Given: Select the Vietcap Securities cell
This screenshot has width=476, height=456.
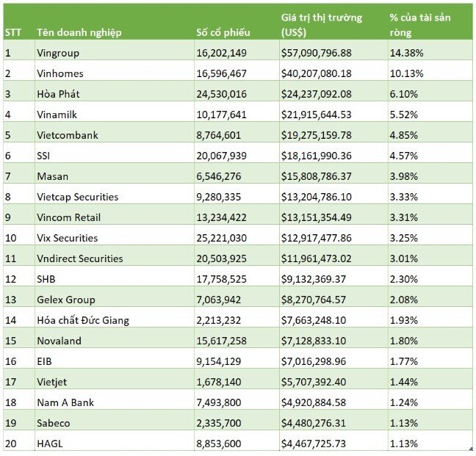Looking at the screenshot, I should tap(115, 197).
